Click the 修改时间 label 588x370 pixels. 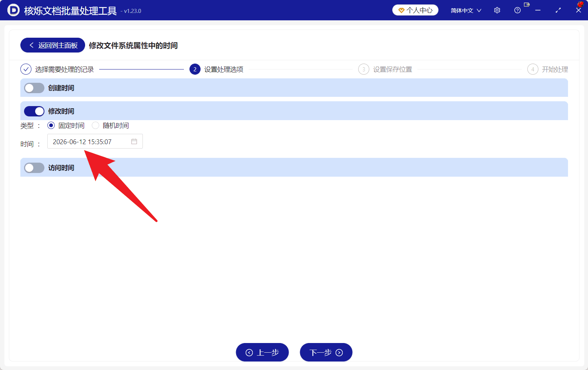click(x=61, y=111)
